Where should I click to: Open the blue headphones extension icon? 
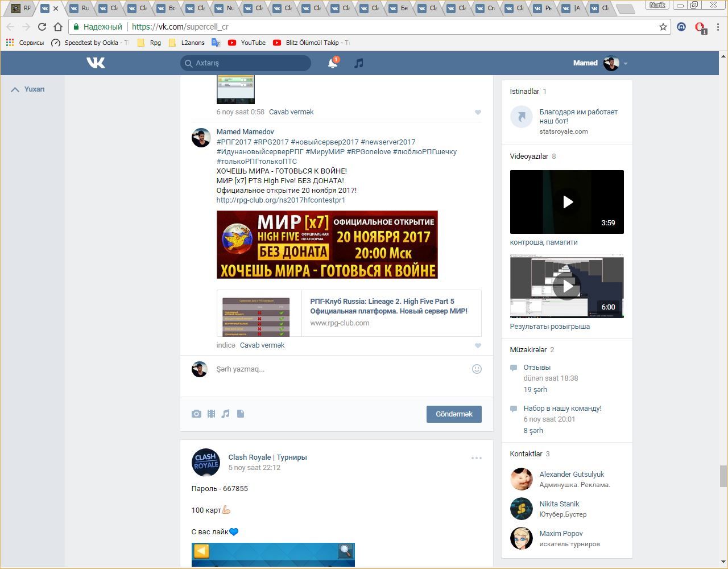click(681, 27)
